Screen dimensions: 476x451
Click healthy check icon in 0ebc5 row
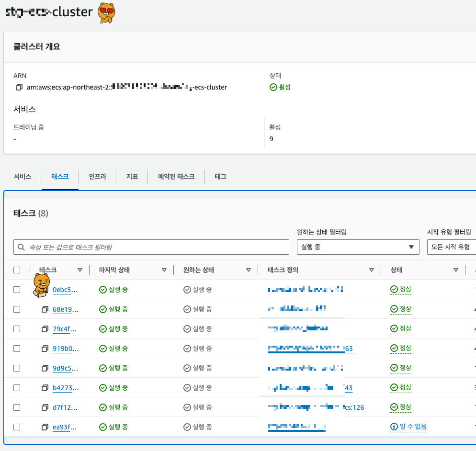pyautogui.click(x=394, y=289)
